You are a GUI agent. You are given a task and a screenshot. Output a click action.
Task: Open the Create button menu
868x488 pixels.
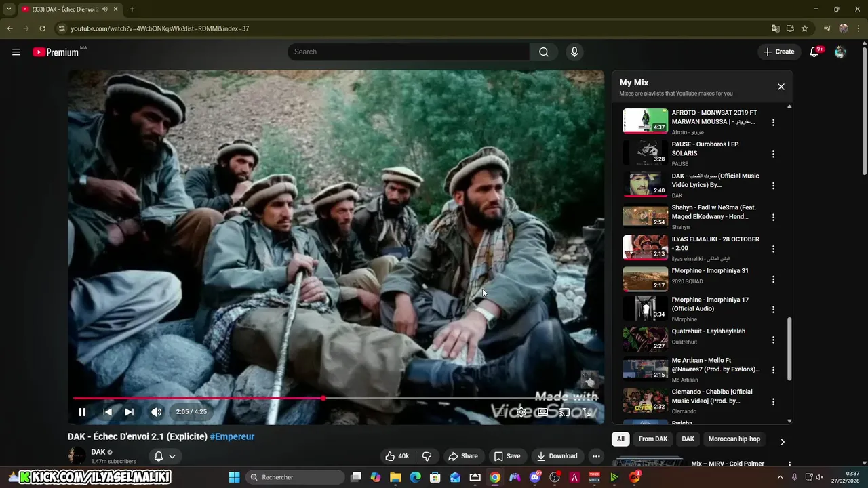(x=778, y=52)
